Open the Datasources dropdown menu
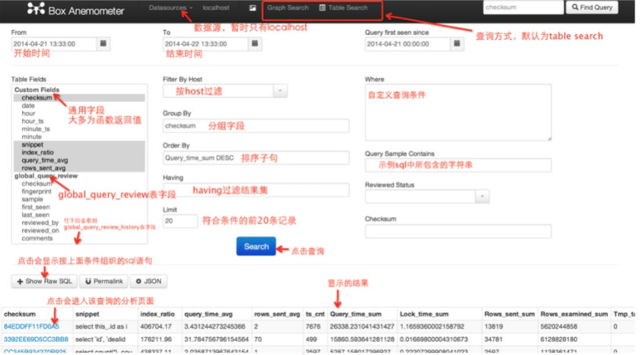This screenshot has height=355, width=644. [170, 8]
